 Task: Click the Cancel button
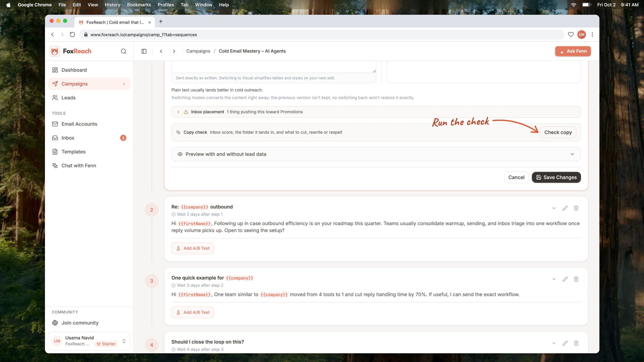click(x=516, y=177)
